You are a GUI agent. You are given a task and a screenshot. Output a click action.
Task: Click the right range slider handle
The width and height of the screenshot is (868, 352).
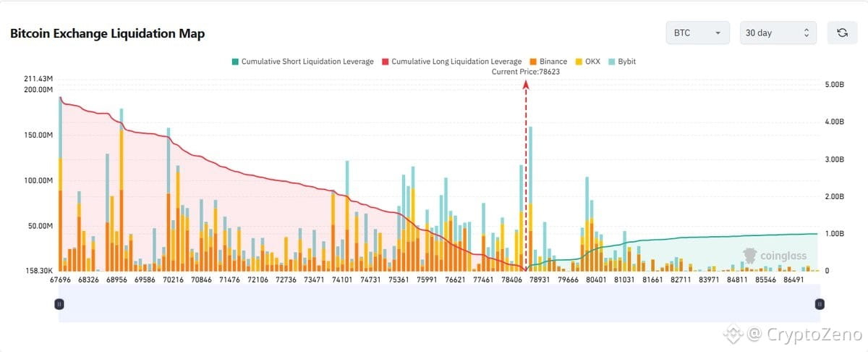click(820, 305)
